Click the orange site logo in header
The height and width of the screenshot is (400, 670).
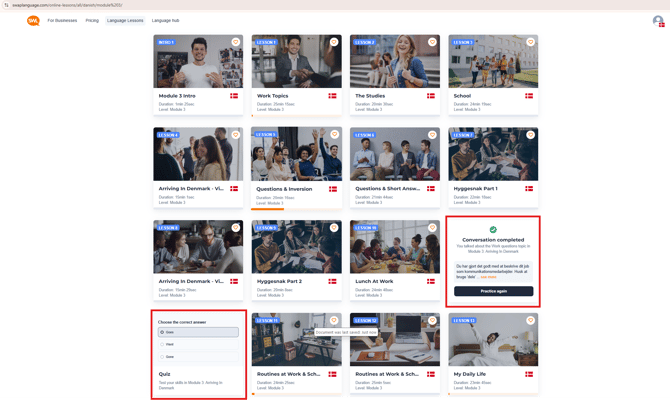point(33,20)
